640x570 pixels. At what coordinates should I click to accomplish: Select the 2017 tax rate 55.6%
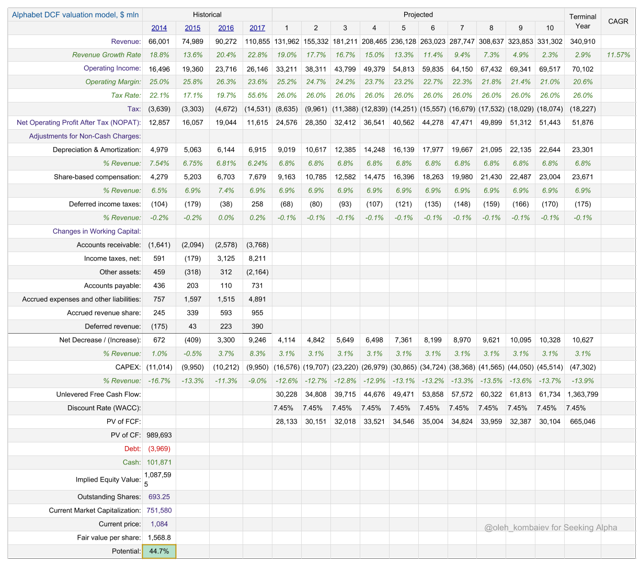pos(257,95)
